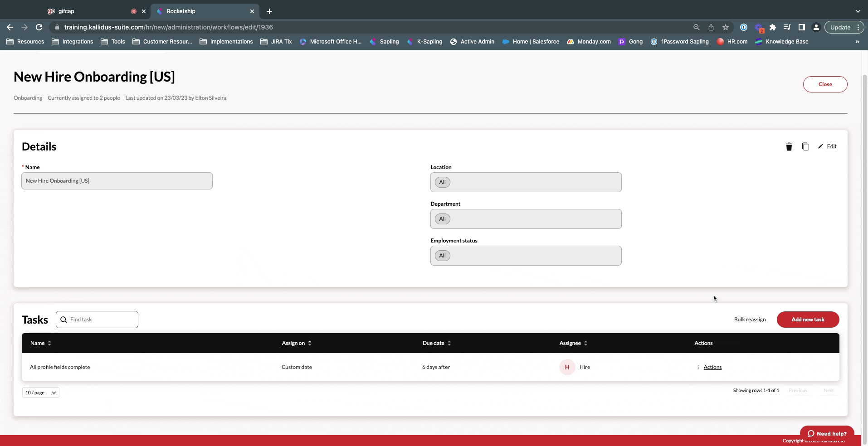Click the Add new task button
This screenshot has width=868, height=446.
point(808,320)
